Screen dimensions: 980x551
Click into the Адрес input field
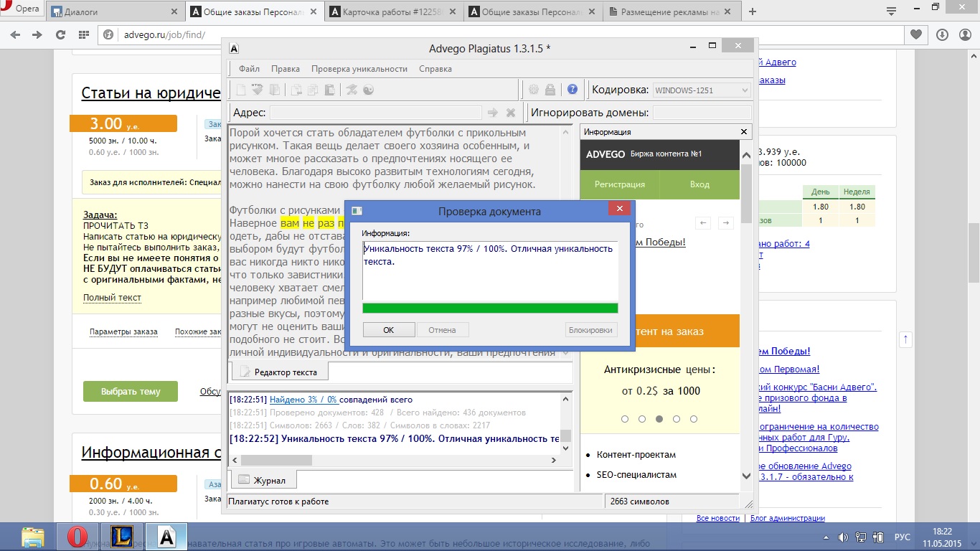376,113
